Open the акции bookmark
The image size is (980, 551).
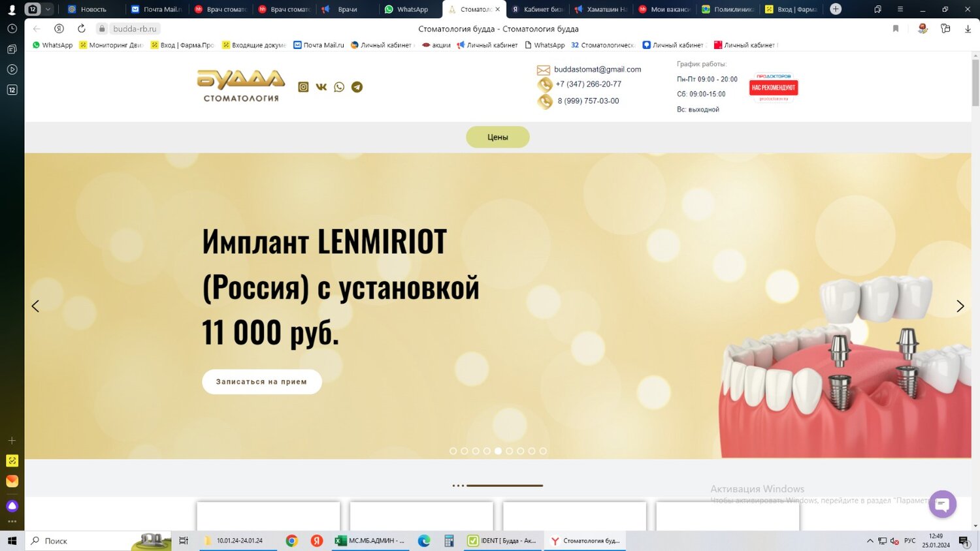click(436, 45)
